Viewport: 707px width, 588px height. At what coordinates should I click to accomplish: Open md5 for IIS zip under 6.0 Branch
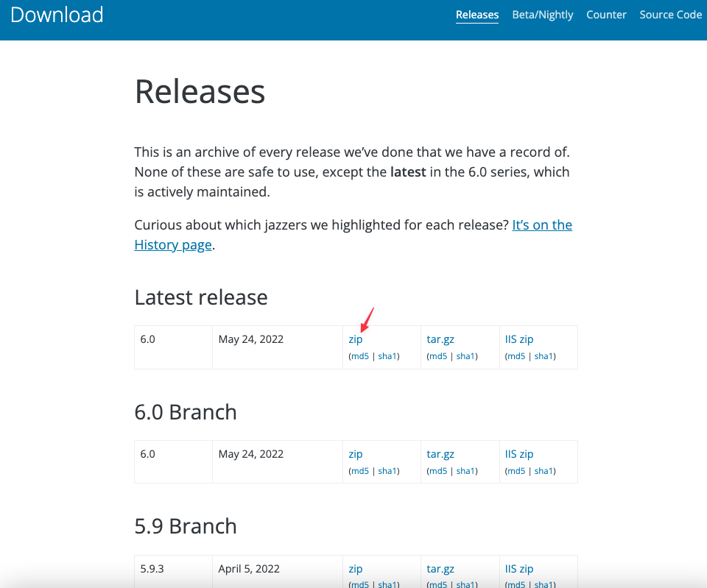(x=516, y=471)
